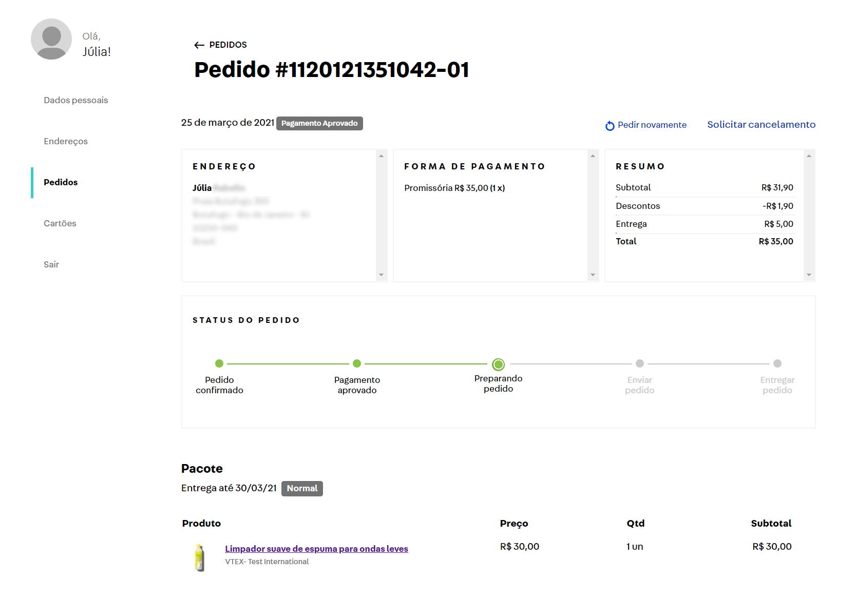The image size is (855, 616).
Task: Click the reorder circular arrow icon
Action: point(610,126)
